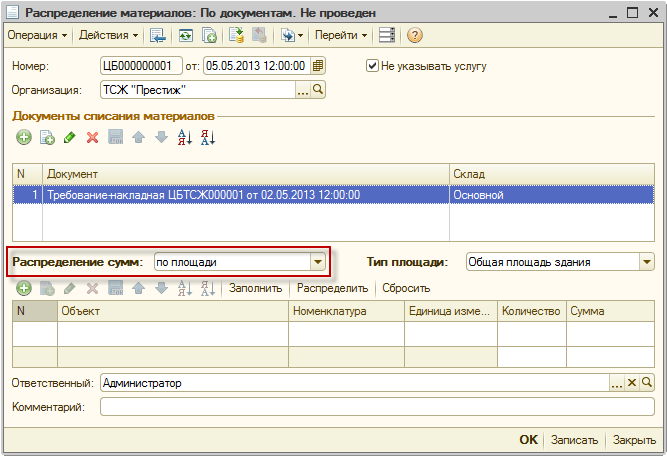The image size is (667, 456).
Task: Open the date calendar picker icon
Action: click(318, 66)
